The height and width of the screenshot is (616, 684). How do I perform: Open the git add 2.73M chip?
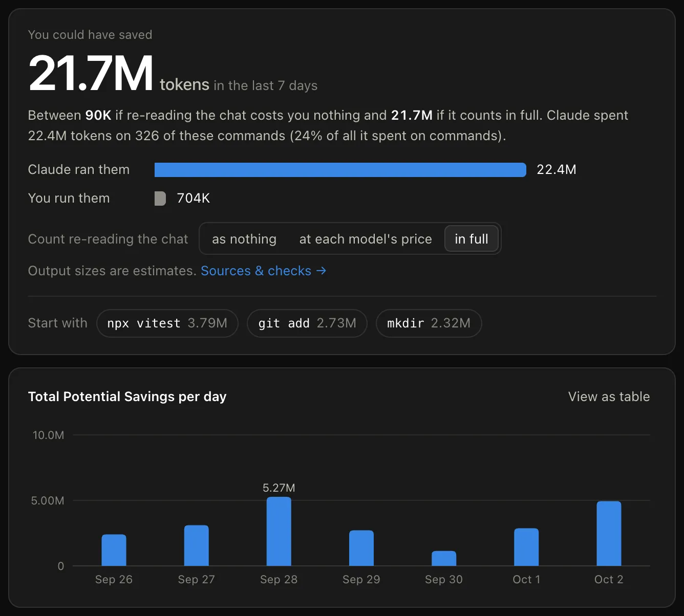(x=307, y=323)
